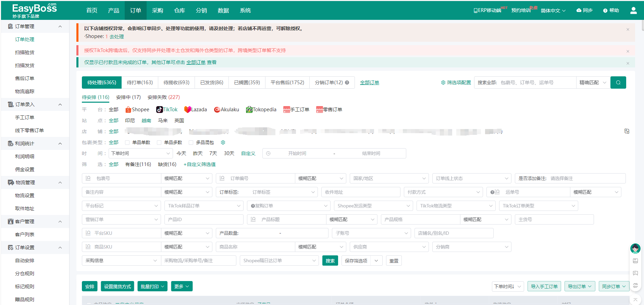Click the Shopee platform icon filter
Image resolution: width=644 pixels, height=305 pixels.
pyautogui.click(x=128, y=110)
